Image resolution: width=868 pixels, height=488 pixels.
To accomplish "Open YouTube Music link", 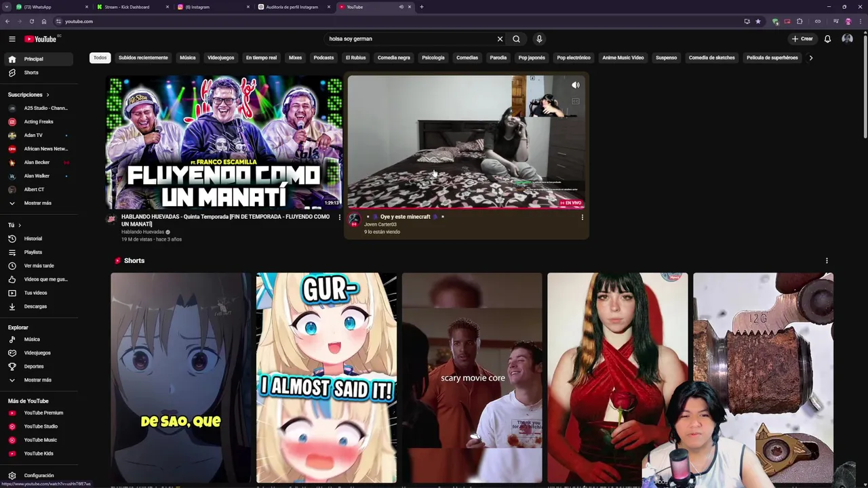I will click(37, 440).
